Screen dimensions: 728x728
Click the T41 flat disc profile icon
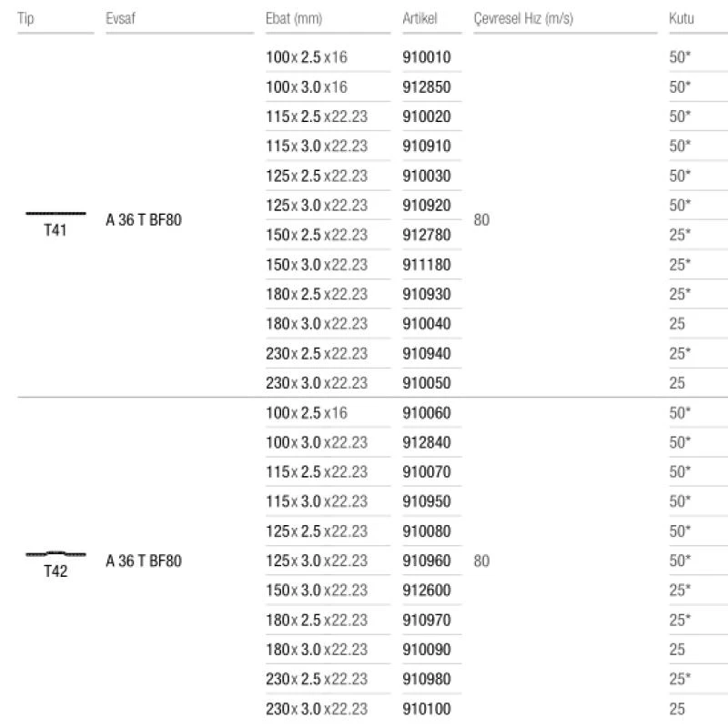pyautogui.click(x=56, y=214)
